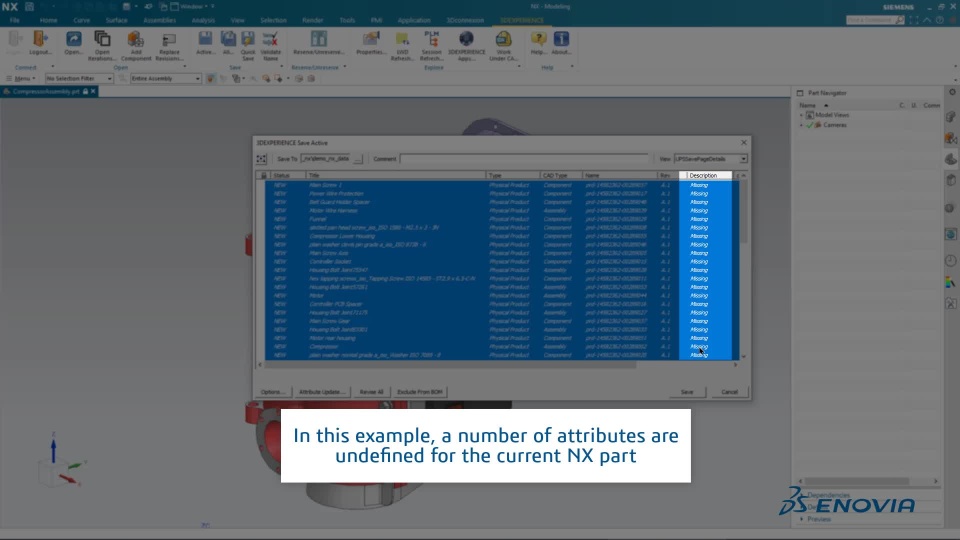Viewport: 960px width, 540px height.
Task: Select the 'Power Wire Protection' row
Action: pos(502,193)
